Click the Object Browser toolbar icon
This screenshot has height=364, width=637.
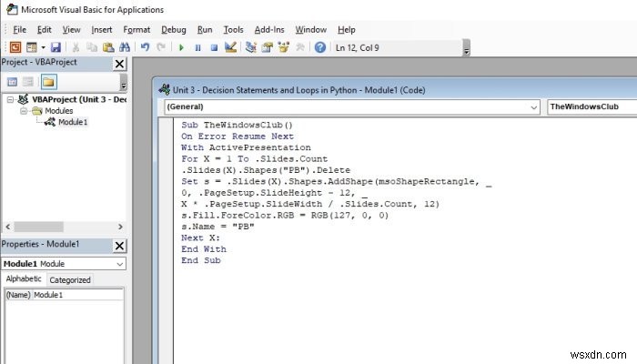point(284,47)
